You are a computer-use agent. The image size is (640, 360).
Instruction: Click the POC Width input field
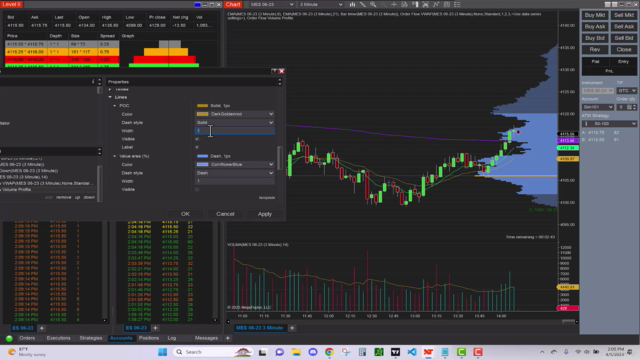click(x=235, y=131)
